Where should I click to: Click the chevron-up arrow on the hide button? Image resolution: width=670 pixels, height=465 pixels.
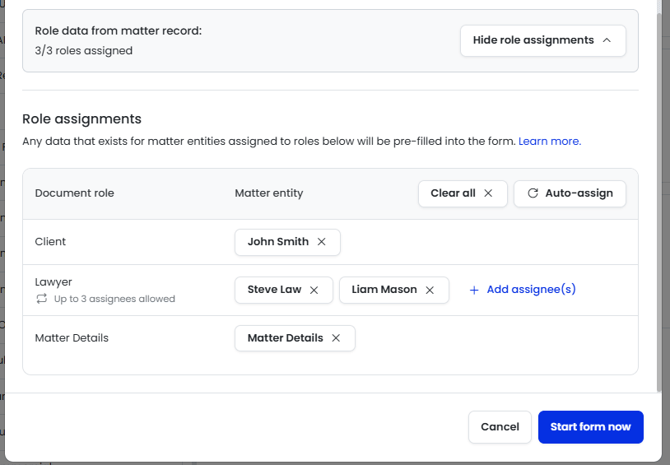(x=606, y=40)
